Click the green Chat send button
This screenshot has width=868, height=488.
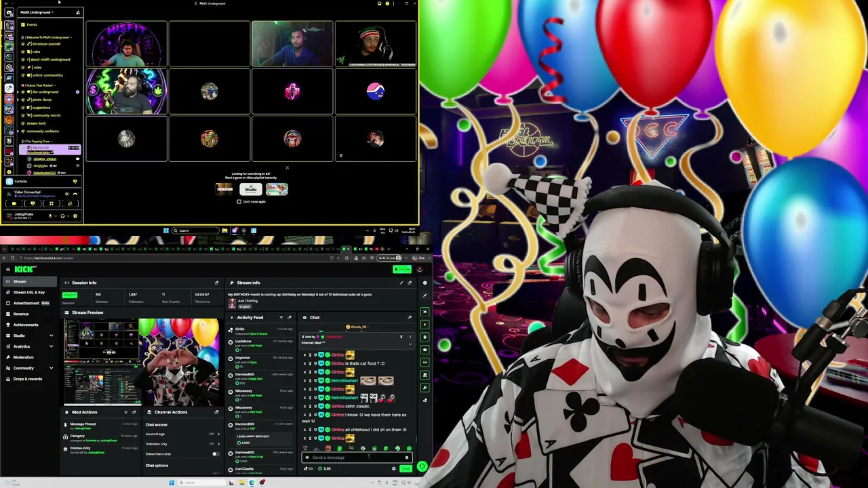click(406, 468)
